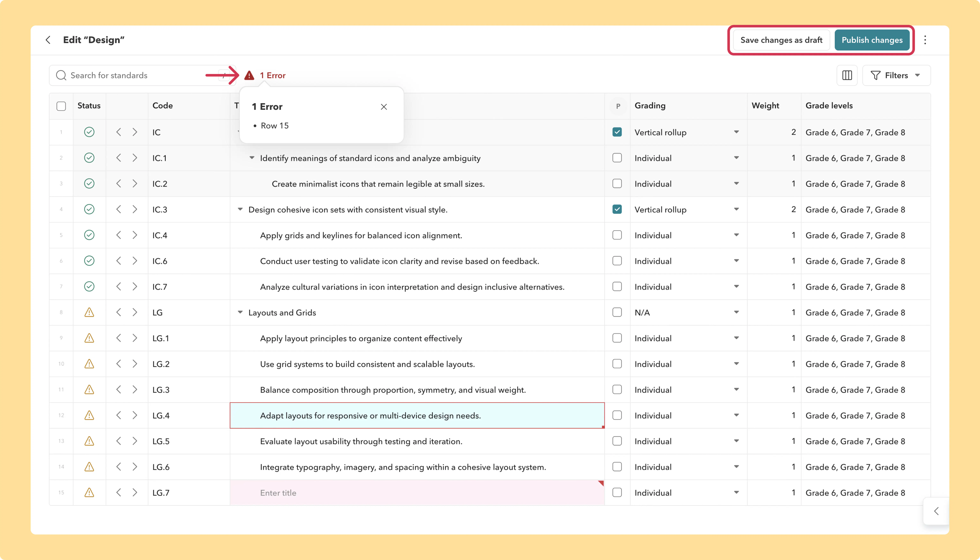The width and height of the screenshot is (980, 560).
Task: Collapse the IC.3 row disclosure triangle
Action: click(240, 209)
